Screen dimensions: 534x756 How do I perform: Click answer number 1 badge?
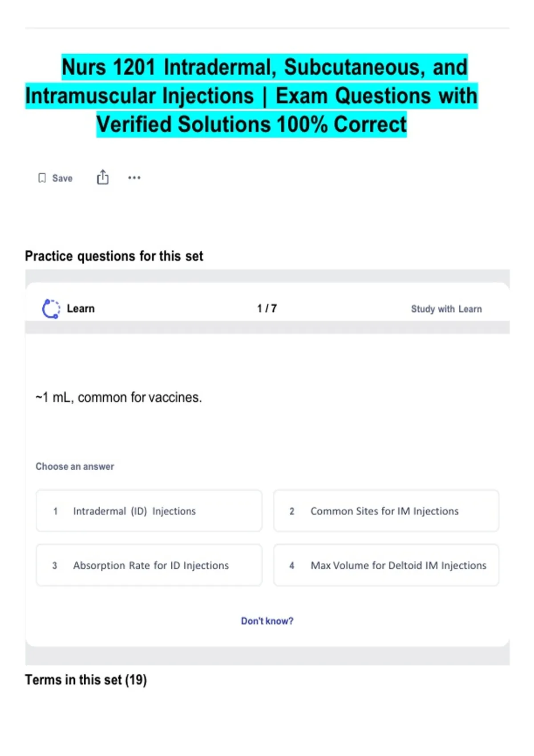click(56, 511)
